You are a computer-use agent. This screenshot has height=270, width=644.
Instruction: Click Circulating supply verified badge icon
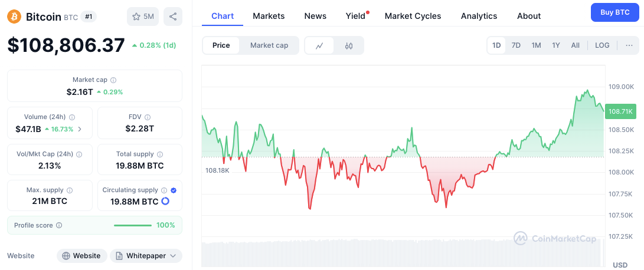(x=174, y=190)
